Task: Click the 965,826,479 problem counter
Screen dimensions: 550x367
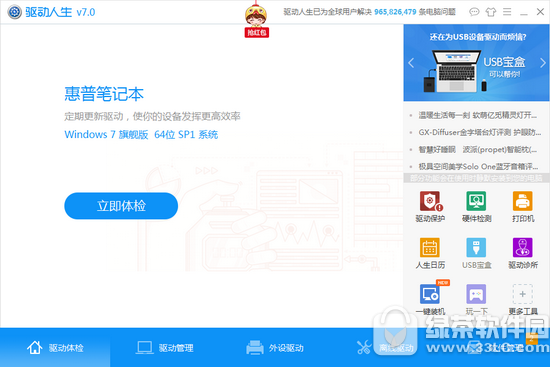Action: coord(395,12)
